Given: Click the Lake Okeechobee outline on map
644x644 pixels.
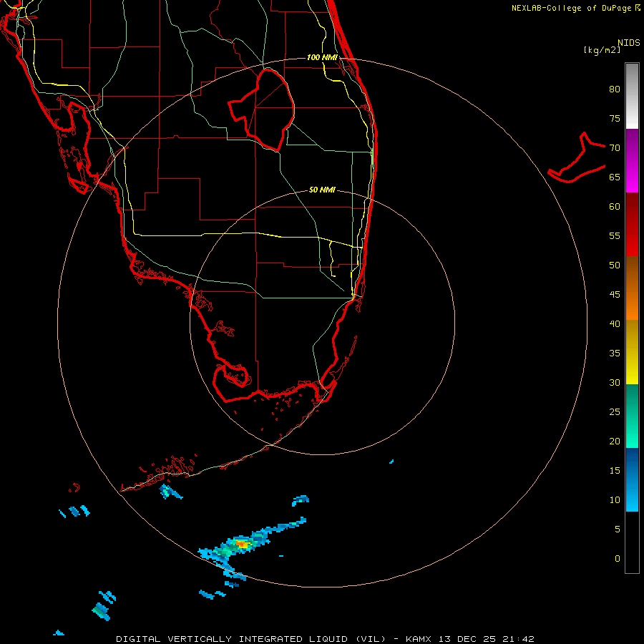Looking at the screenshot, I should pyautogui.click(x=262, y=109).
